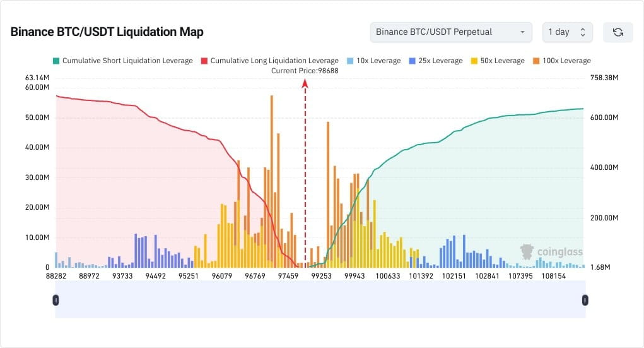Toggle the 25x Leverage legend item

pos(436,61)
